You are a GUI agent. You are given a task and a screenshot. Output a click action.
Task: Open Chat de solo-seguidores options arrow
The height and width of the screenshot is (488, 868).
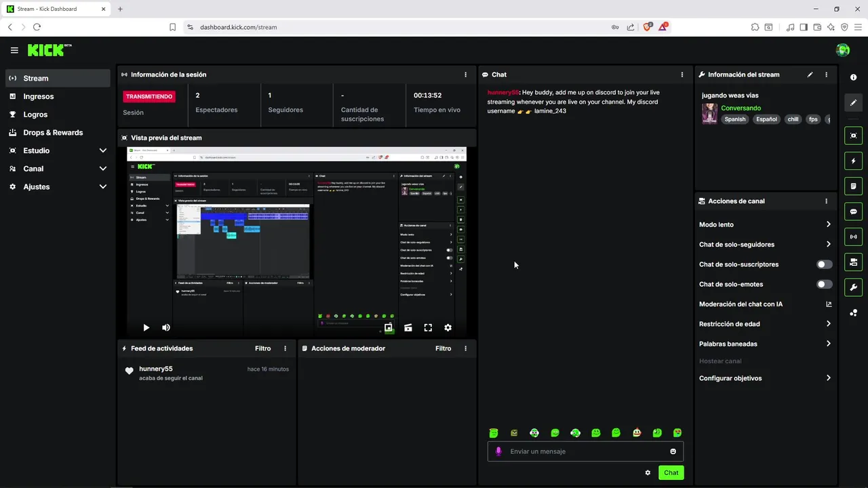click(828, 245)
